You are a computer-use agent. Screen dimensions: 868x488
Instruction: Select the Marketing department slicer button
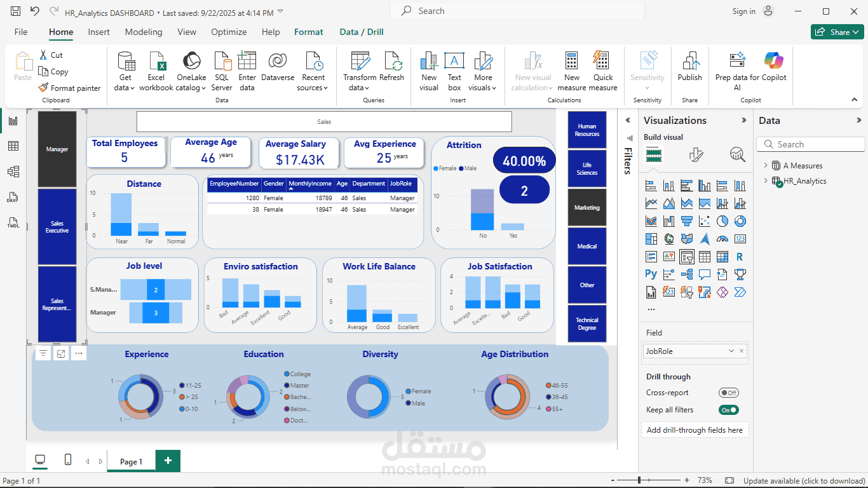click(x=587, y=207)
